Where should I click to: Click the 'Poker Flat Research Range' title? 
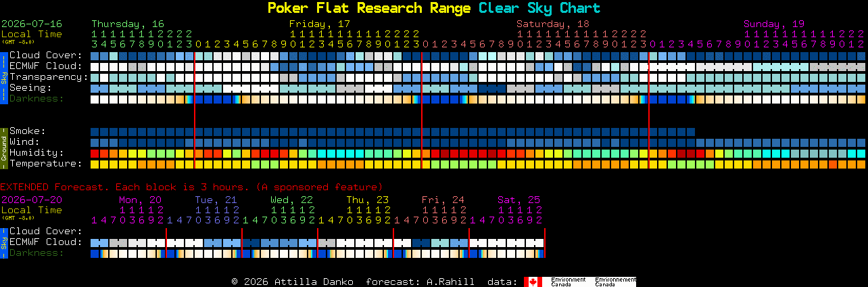coord(369,8)
